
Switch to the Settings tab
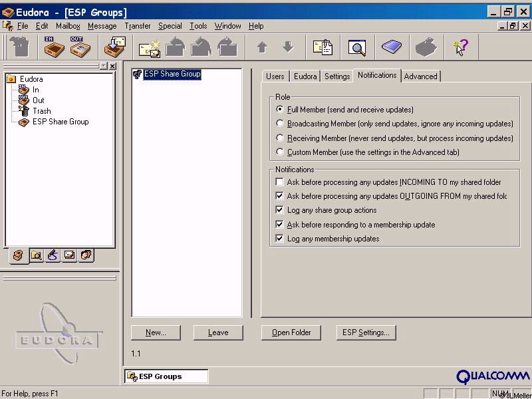[337, 76]
